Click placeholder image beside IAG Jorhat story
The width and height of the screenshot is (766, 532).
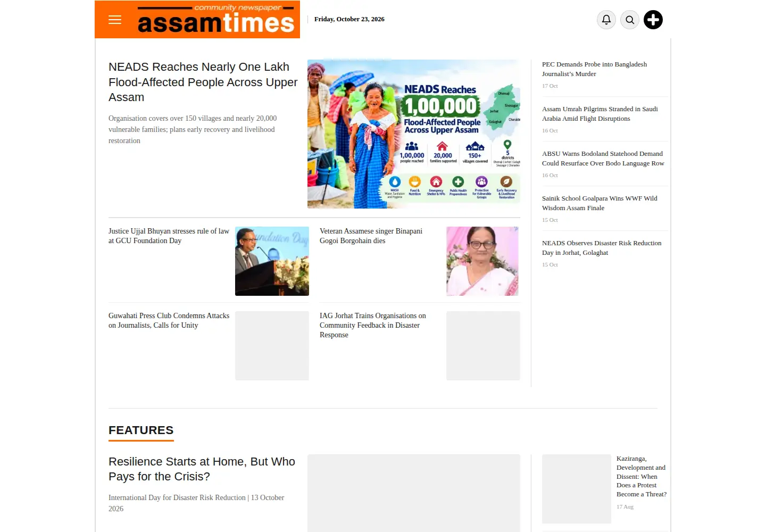click(x=483, y=346)
